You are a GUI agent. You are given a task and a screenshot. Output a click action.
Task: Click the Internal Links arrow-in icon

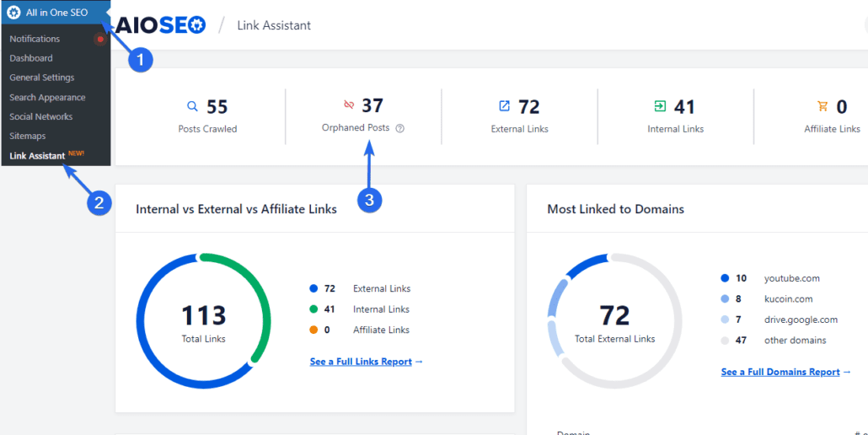click(660, 105)
